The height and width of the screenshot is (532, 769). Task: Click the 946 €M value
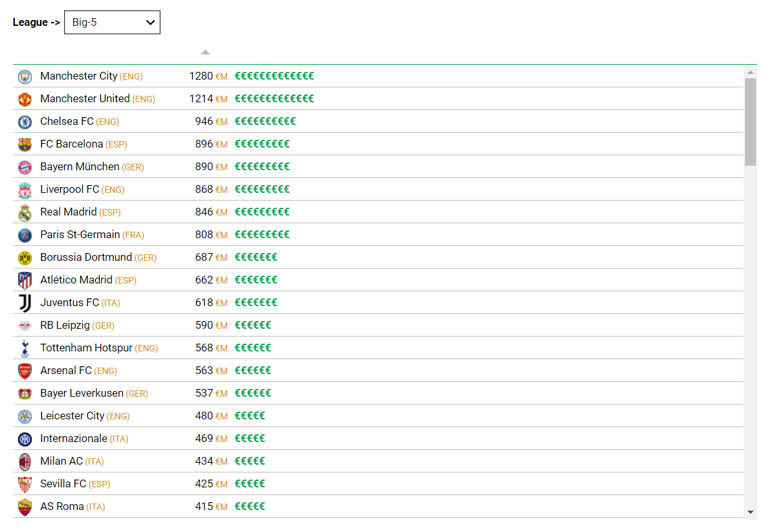[212, 121]
